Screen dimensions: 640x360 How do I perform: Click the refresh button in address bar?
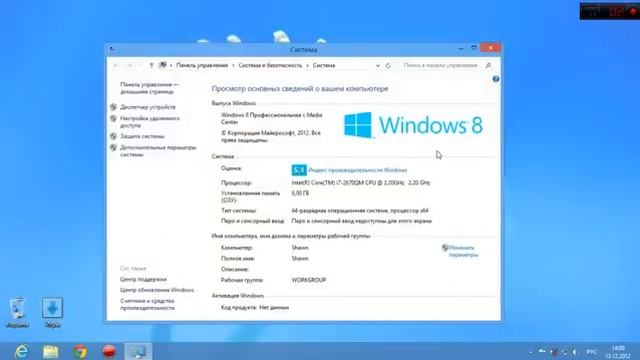[x=388, y=65]
